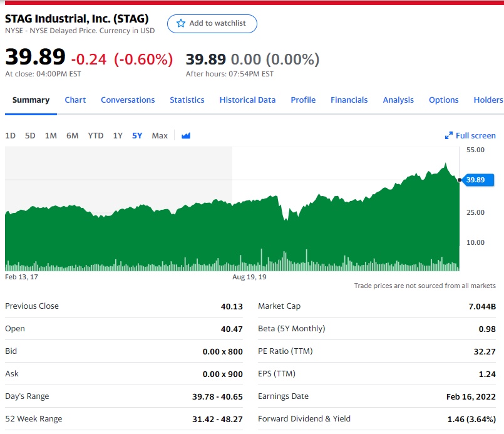
Task: Select the Summary tab
Action: [31, 100]
